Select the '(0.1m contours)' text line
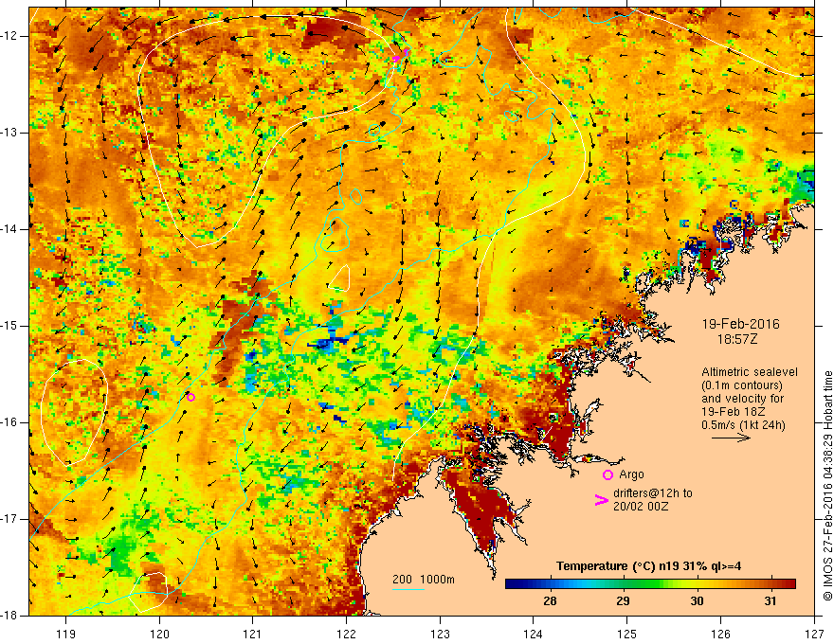This screenshot has height=644, width=834. pos(741,385)
